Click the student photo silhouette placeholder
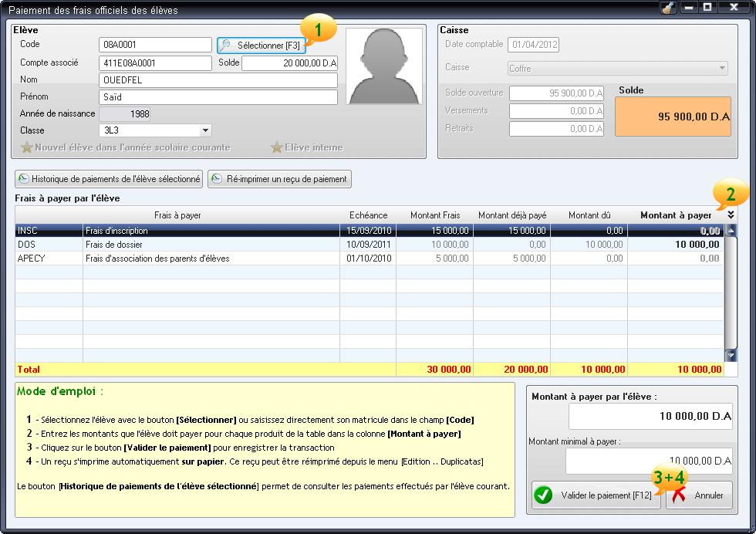The height and width of the screenshot is (534, 756). 383,66
